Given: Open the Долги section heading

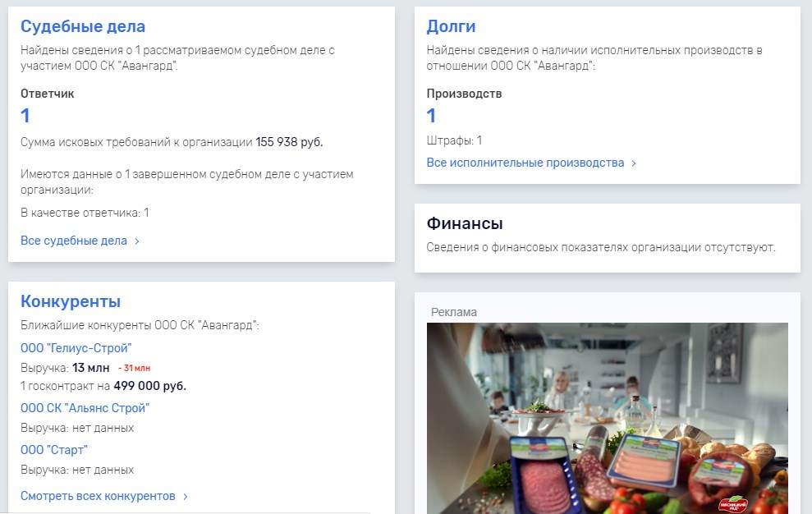Looking at the screenshot, I should click(x=451, y=26).
